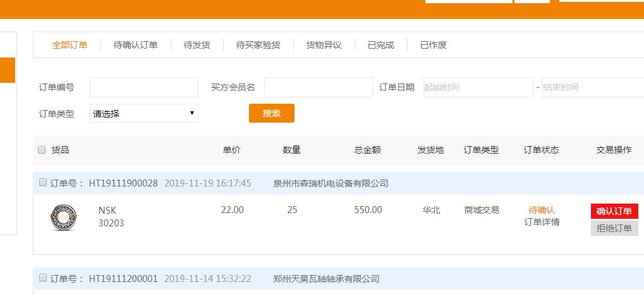Image resolution: width=644 pixels, height=294 pixels.
Task: View the 已完成 orders tab
Action: click(x=380, y=45)
